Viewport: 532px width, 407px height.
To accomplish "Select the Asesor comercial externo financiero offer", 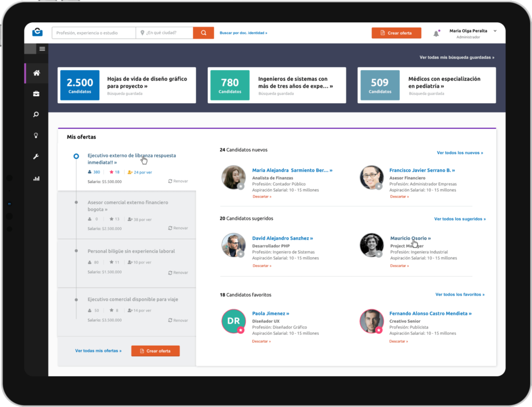I will coord(127,205).
